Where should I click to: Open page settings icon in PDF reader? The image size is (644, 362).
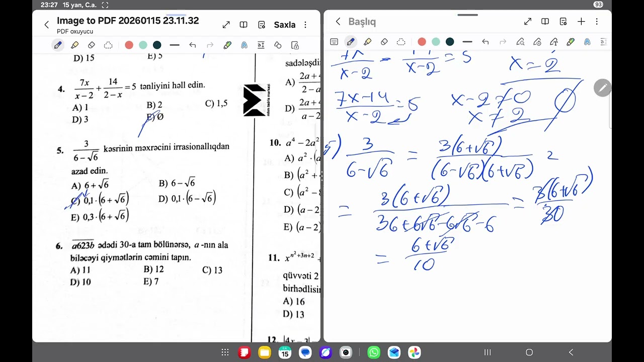click(x=262, y=25)
